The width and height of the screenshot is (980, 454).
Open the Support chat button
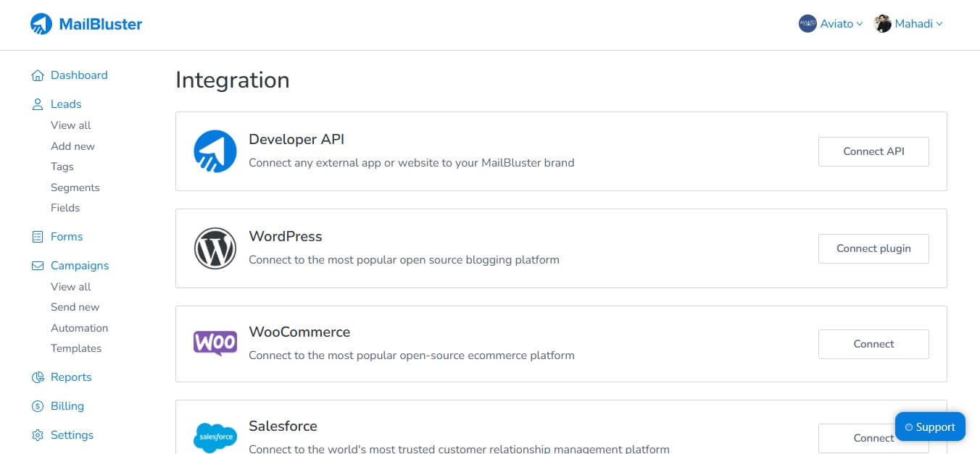930,426
